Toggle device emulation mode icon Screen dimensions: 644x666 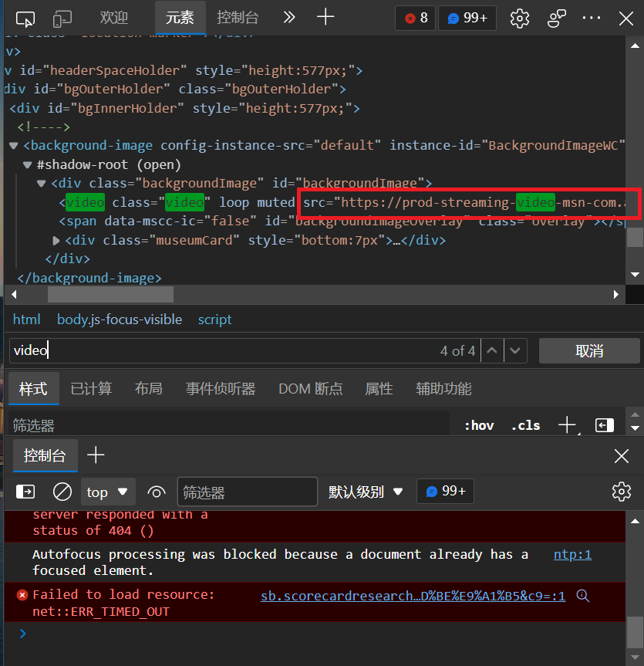pyautogui.click(x=62, y=19)
